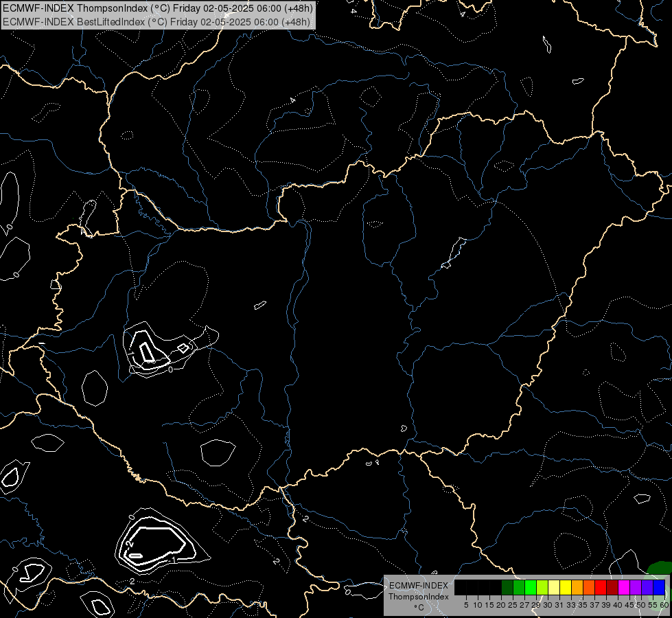Click the legend tick label 37

[595, 605]
